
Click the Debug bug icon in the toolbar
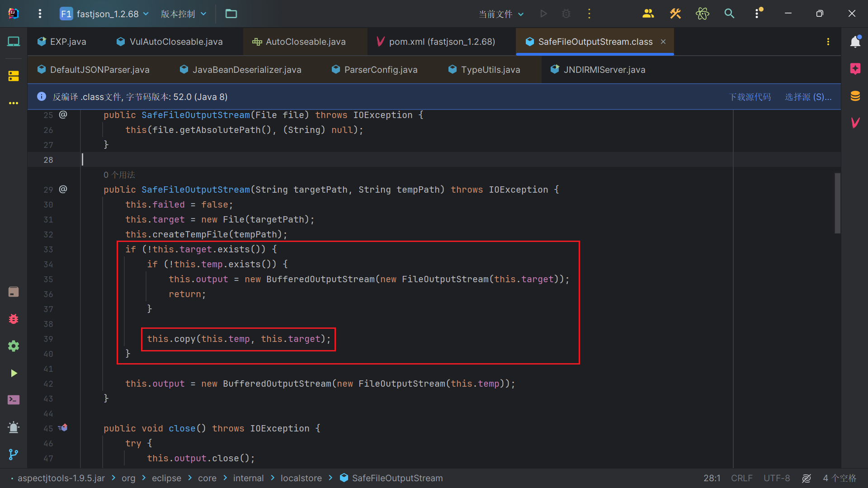pyautogui.click(x=566, y=14)
